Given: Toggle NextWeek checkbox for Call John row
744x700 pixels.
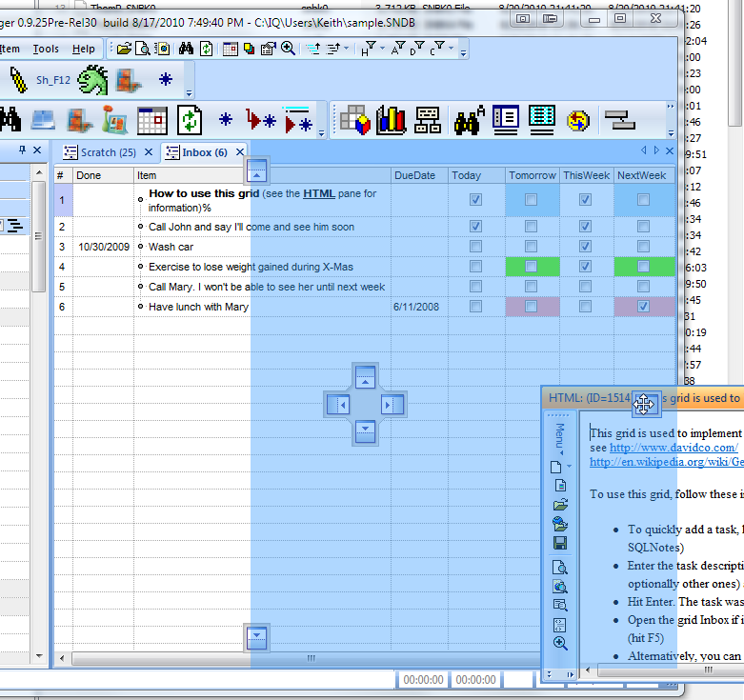Looking at the screenshot, I should pyautogui.click(x=643, y=227).
